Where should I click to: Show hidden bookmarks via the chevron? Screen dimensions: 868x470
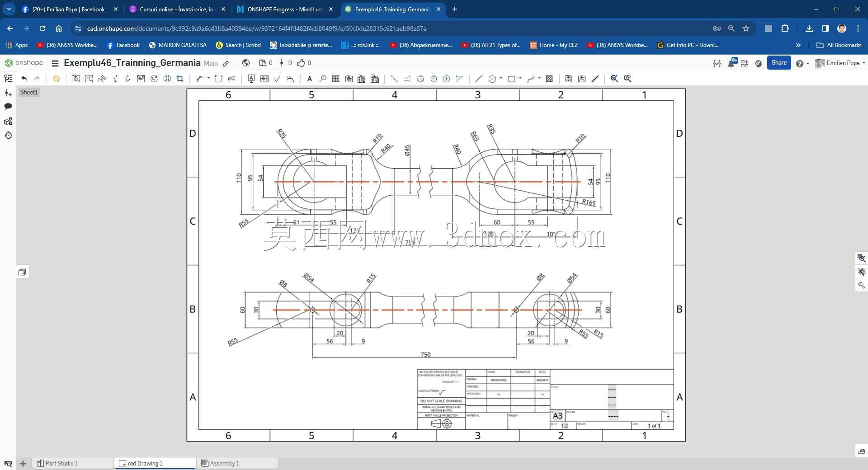tap(798, 45)
